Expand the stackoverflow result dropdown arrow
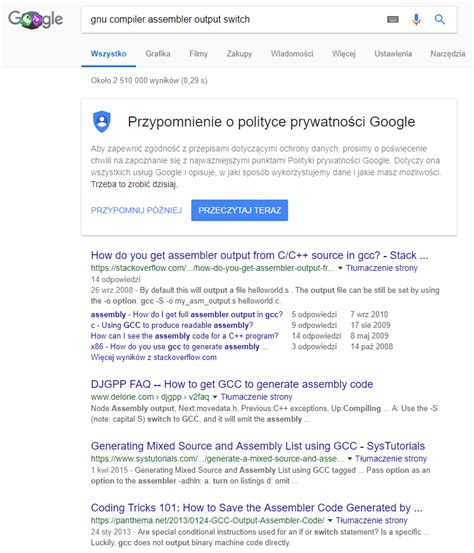474x553 pixels. coord(340,268)
